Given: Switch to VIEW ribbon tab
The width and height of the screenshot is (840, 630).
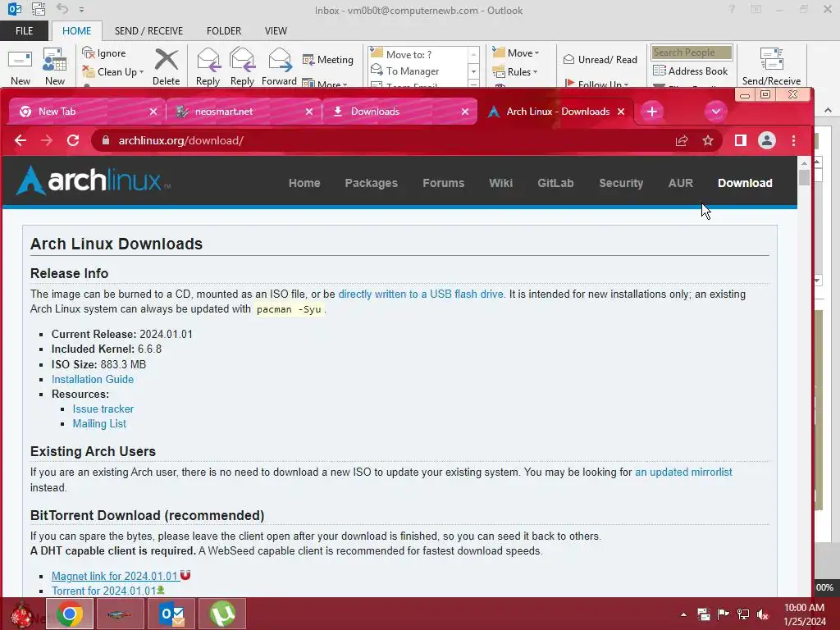Looking at the screenshot, I should pos(276,31).
